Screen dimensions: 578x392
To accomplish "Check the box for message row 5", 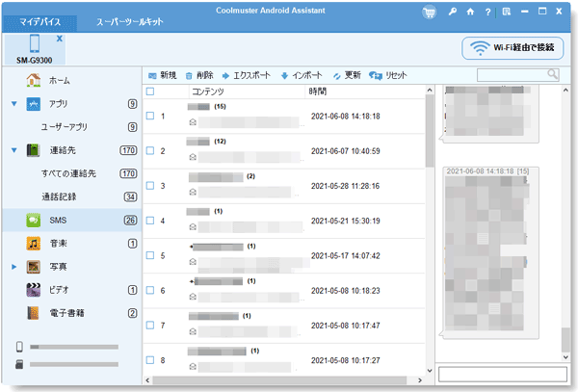I will click(x=150, y=255).
